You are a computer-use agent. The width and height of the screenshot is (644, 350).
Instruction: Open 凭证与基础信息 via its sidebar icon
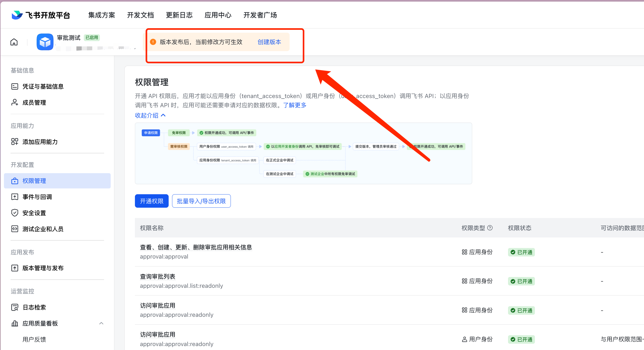[x=15, y=86]
